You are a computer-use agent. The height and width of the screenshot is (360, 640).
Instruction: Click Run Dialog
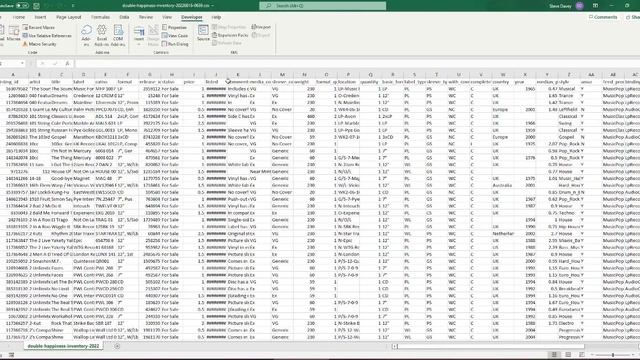point(175,44)
